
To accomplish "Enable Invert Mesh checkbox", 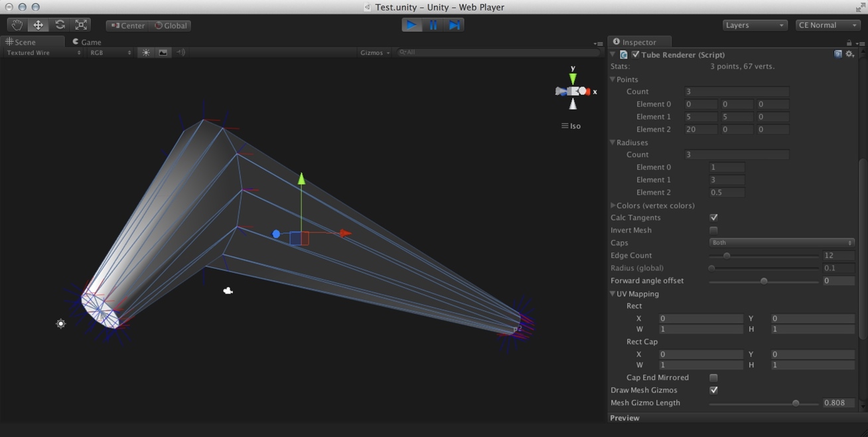I will 713,230.
